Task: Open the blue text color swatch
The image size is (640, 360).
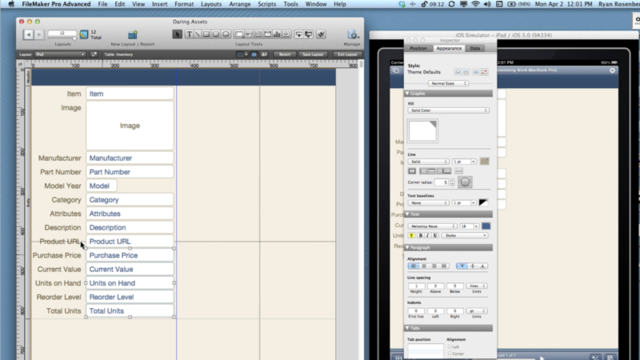Action: coord(486,226)
